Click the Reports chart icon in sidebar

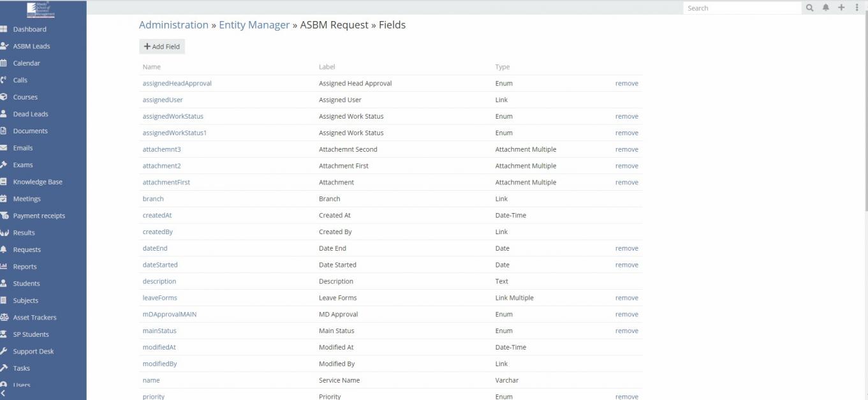(x=4, y=267)
